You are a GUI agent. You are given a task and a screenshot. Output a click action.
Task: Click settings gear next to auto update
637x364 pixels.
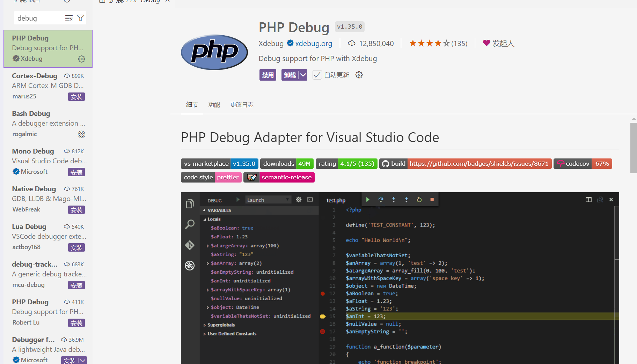click(359, 75)
